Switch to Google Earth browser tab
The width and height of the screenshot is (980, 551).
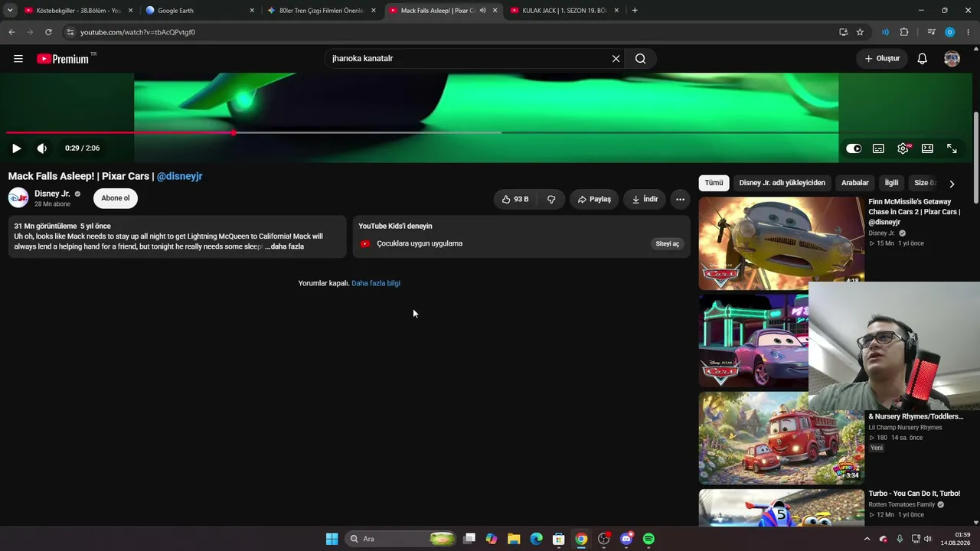(x=199, y=11)
